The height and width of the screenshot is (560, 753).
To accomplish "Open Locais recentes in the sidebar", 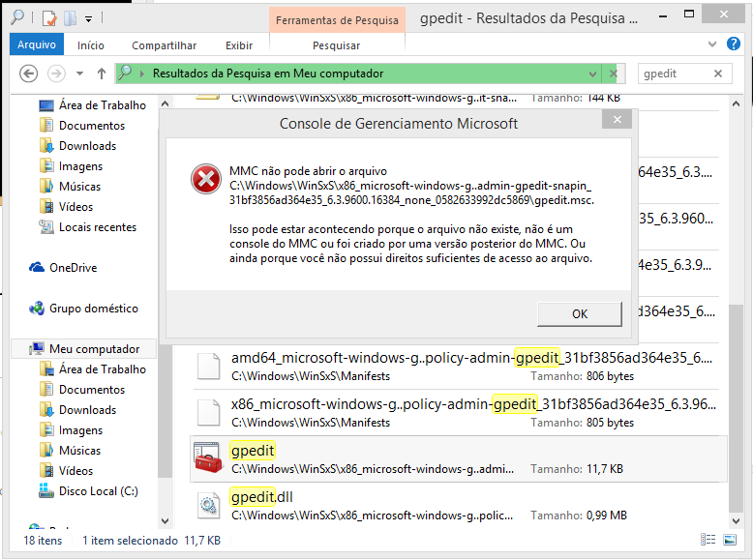I will (98, 227).
